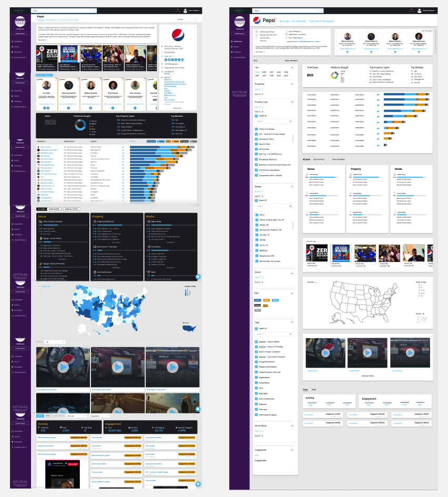
Task: Play first video in left mockup gallery
Action: 63,367
